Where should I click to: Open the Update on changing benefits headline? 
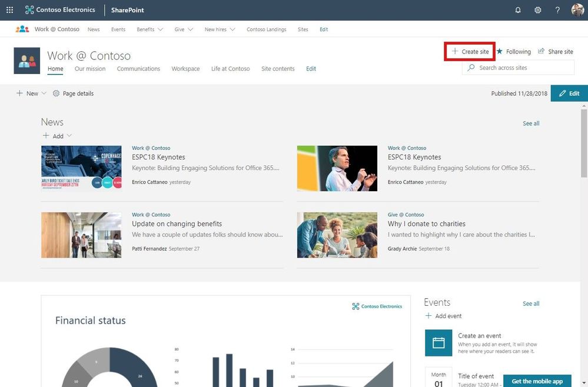(177, 223)
